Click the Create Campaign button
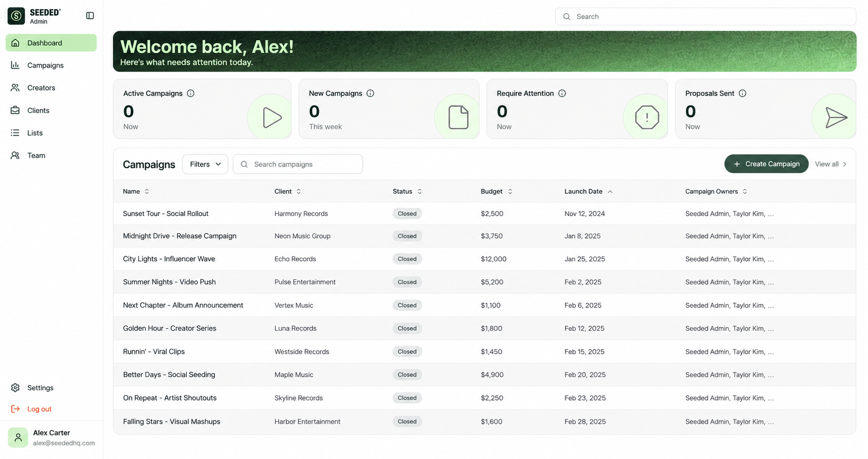 point(766,164)
